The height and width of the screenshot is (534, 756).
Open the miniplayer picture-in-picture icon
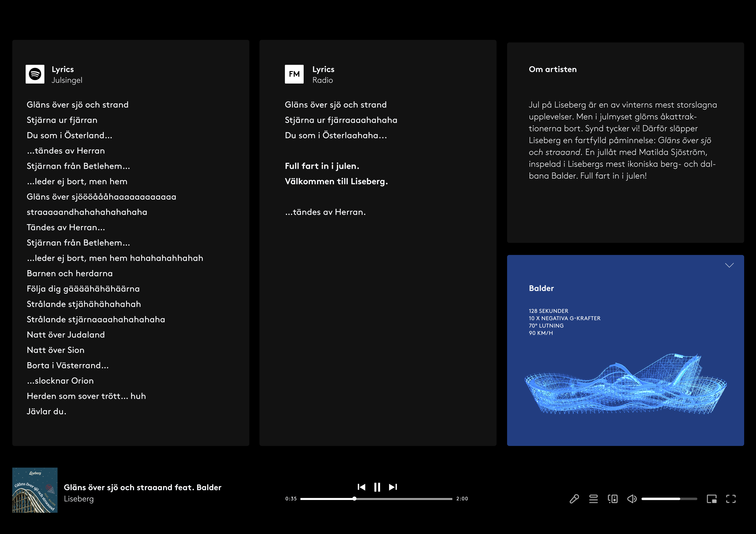(x=712, y=499)
